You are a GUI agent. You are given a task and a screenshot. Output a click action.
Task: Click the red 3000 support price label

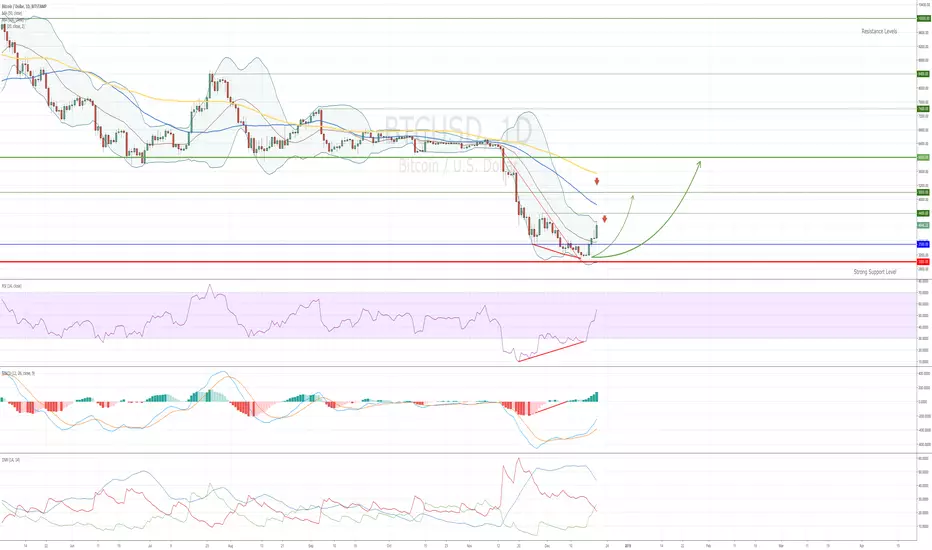(x=923, y=262)
